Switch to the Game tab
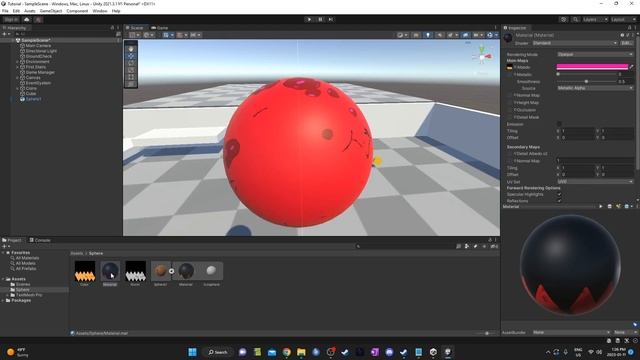Image resolution: width=640 pixels, height=360 pixels. point(160,28)
